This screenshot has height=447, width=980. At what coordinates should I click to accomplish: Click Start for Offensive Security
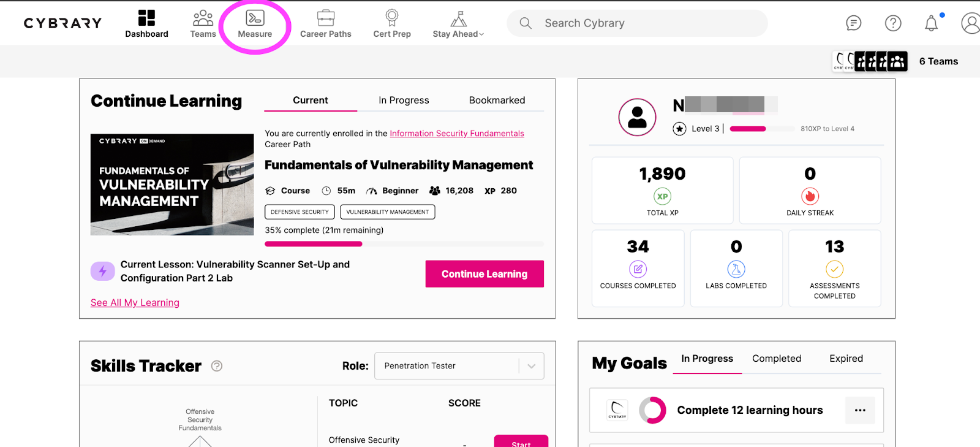[x=521, y=441]
